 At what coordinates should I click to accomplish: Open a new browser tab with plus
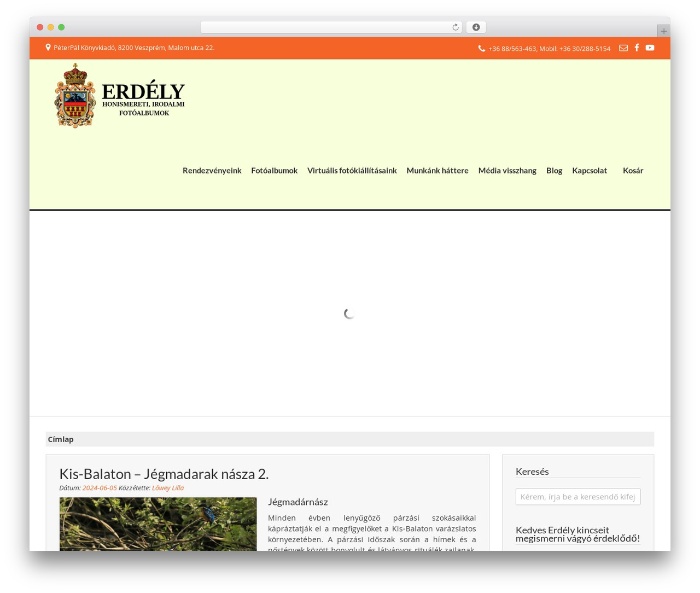pos(663,31)
